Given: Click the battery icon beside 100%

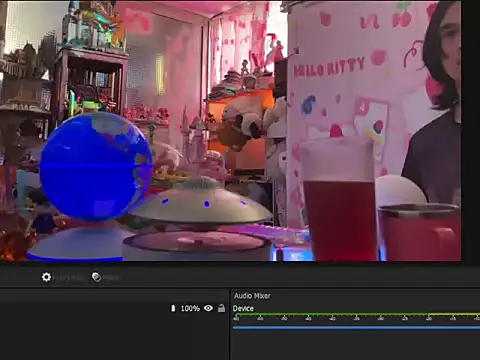Looking at the screenshot, I should click(x=173, y=308).
